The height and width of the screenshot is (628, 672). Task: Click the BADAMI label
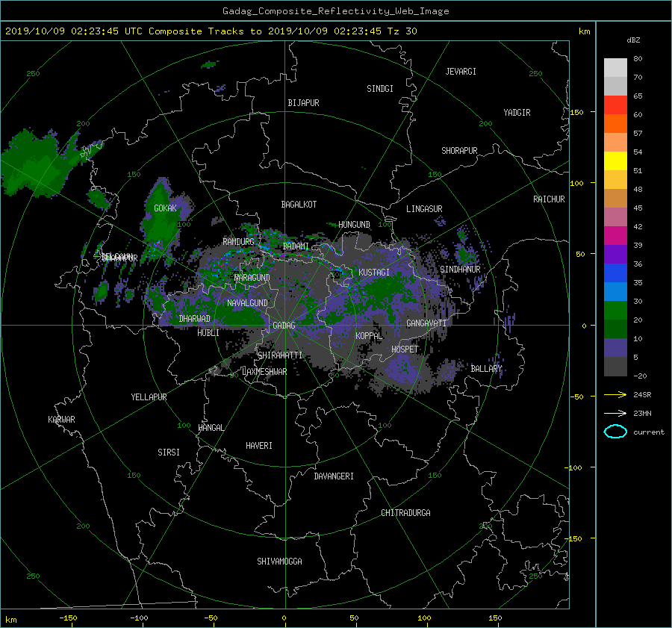pyautogui.click(x=296, y=246)
